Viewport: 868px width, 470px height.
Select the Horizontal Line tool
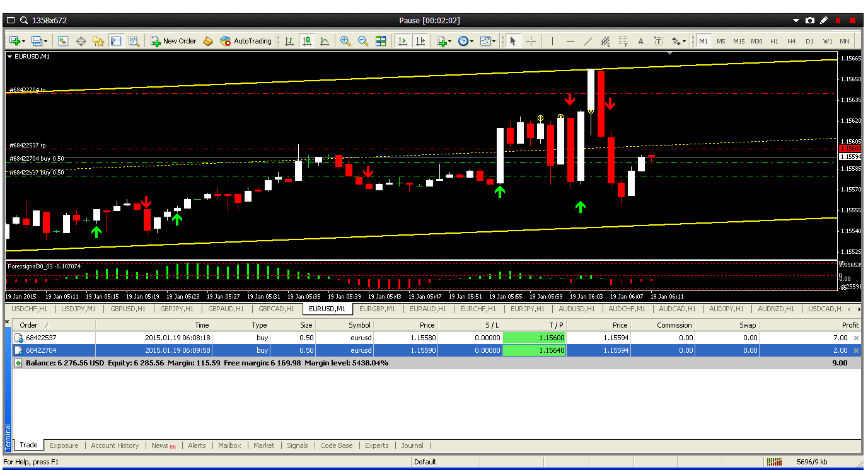pyautogui.click(x=570, y=41)
